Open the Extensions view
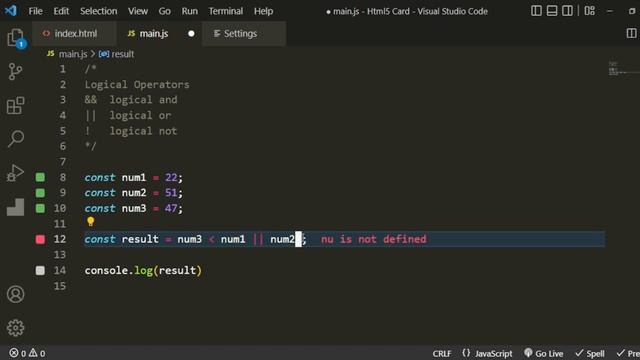 (x=16, y=106)
